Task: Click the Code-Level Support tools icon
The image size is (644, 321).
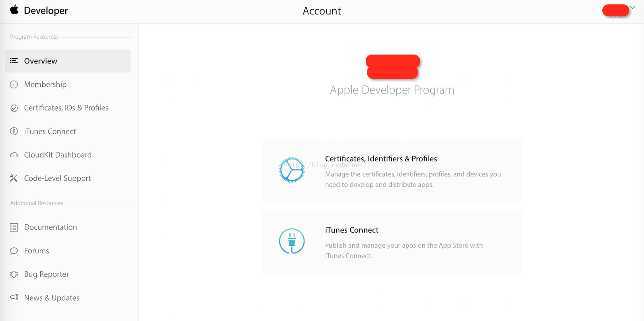Action: click(14, 178)
